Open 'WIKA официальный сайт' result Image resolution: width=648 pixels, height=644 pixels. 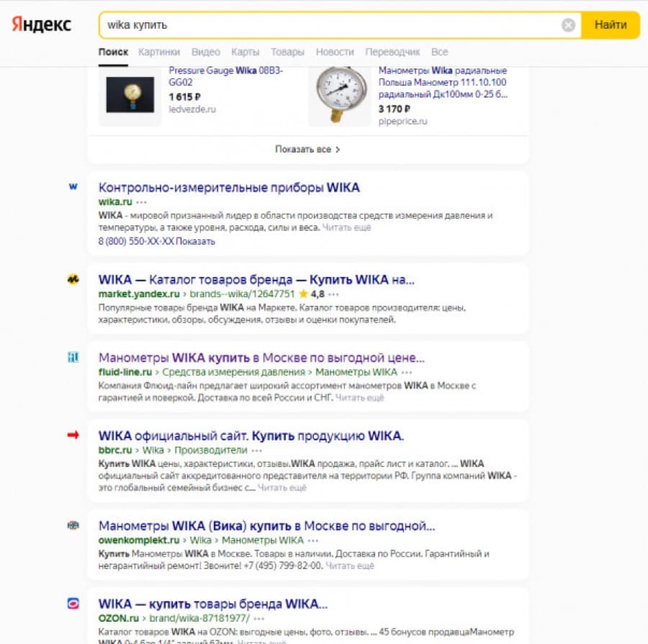(251, 436)
